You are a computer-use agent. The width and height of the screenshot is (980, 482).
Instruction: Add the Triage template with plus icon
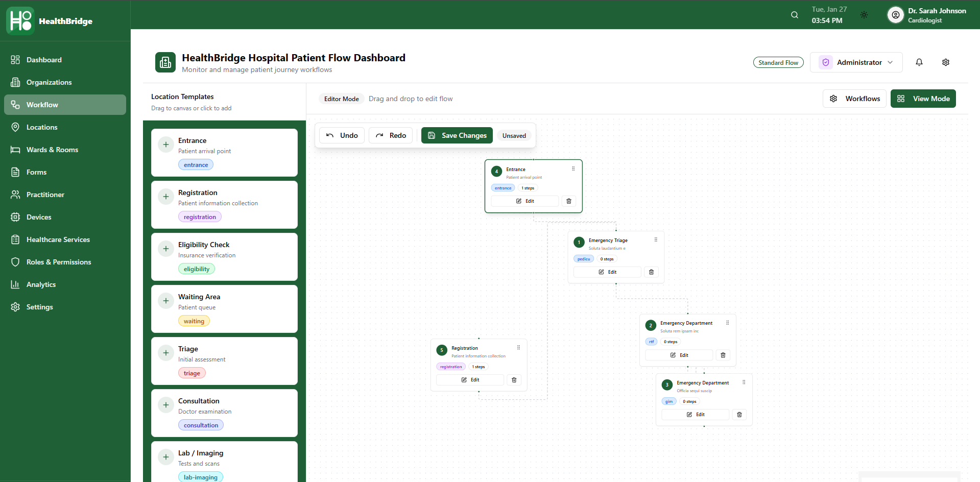click(166, 353)
